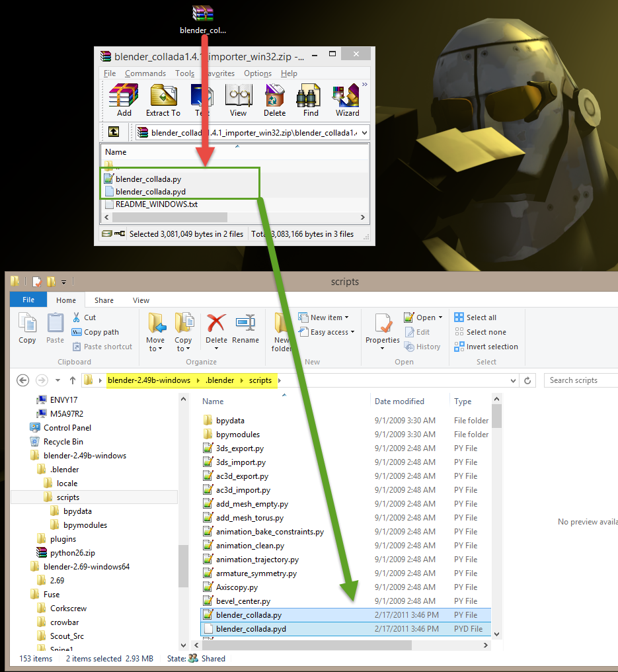Click the Forward navigation arrow in Explorer
Viewport: 618px width, 672px height.
click(42, 380)
